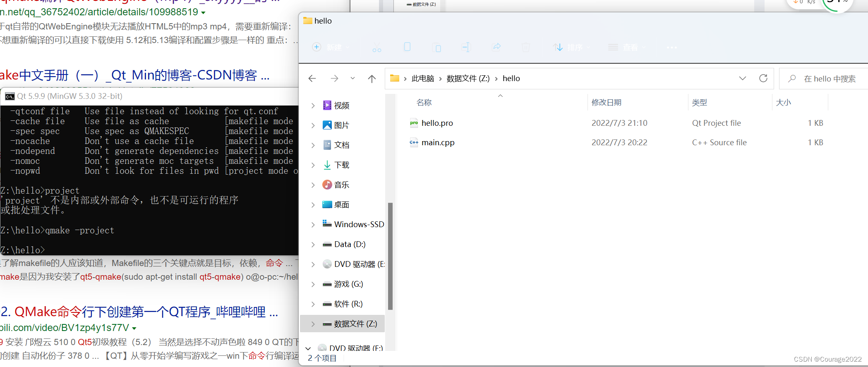The height and width of the screenshot is (367, 868).
Task: Expand the 游戏 (G:) tree node
Action: point(313,284)
